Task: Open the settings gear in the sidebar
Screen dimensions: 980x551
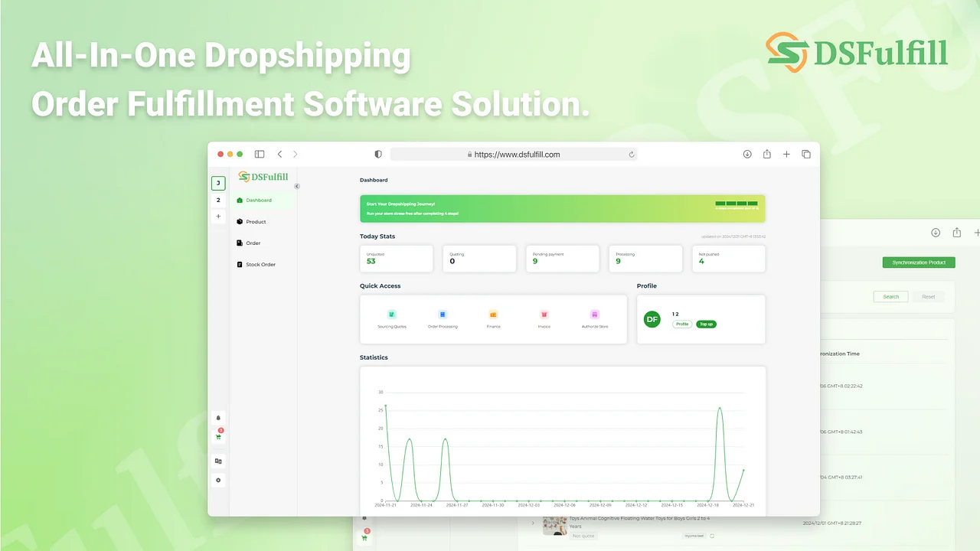Action: (218, 480)
